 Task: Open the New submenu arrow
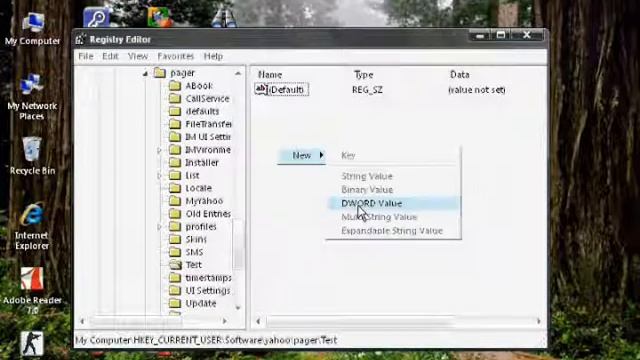[322, 155]
